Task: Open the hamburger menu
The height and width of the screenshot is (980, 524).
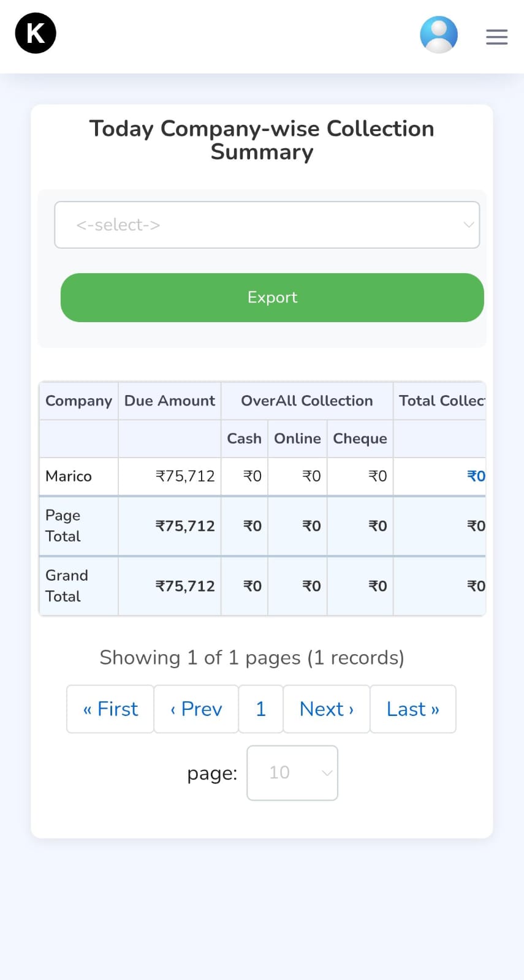Action: (496, 37)
